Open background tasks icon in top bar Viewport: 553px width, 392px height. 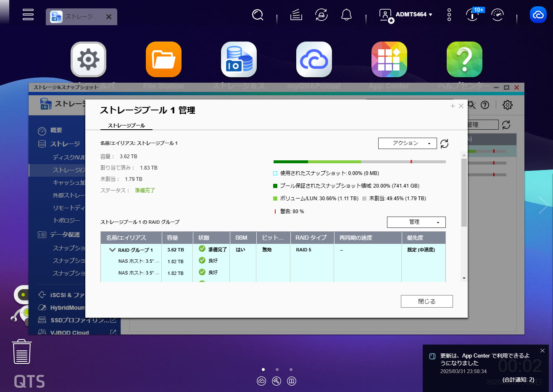click(x=296, y=15)
